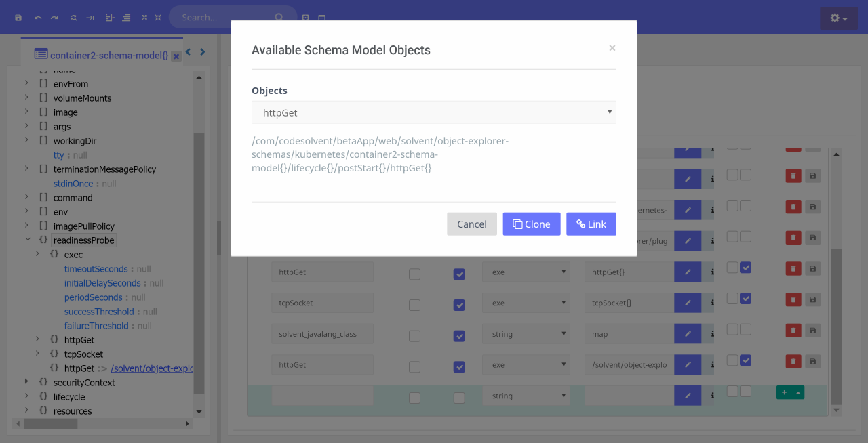Click the Clone button in the dialog
The height and width of the screenshot is (443, 868).
[531, 224]
